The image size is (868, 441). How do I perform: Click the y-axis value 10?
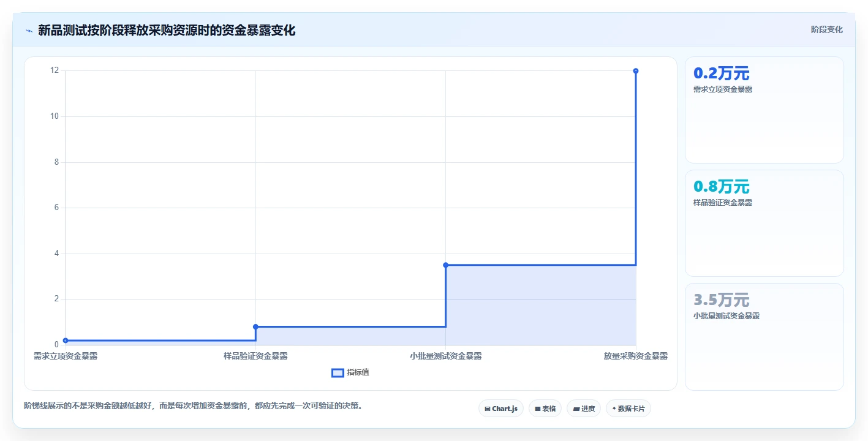point(55,116)
